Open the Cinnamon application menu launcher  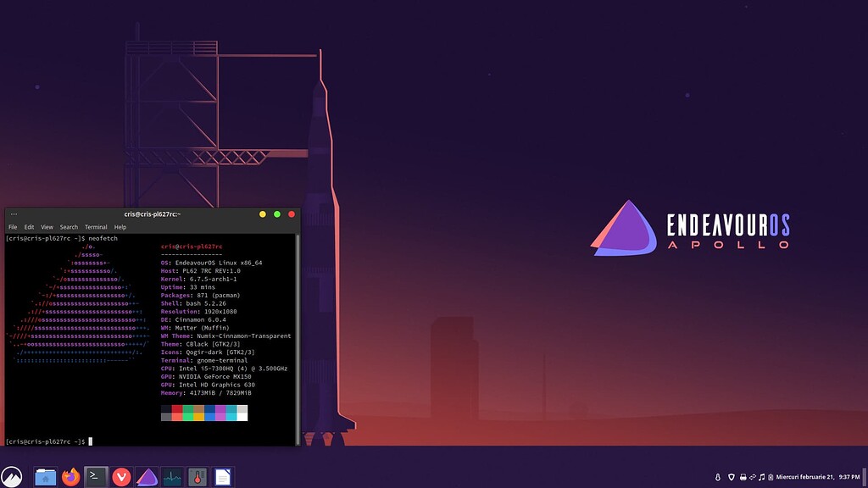pyautogui.click(x=12, y=476)
